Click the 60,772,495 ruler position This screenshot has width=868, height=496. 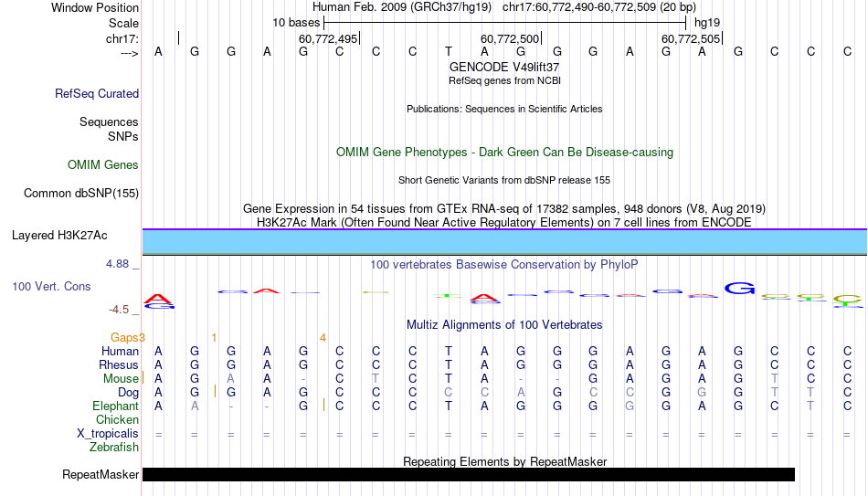(x=328, y=38)
